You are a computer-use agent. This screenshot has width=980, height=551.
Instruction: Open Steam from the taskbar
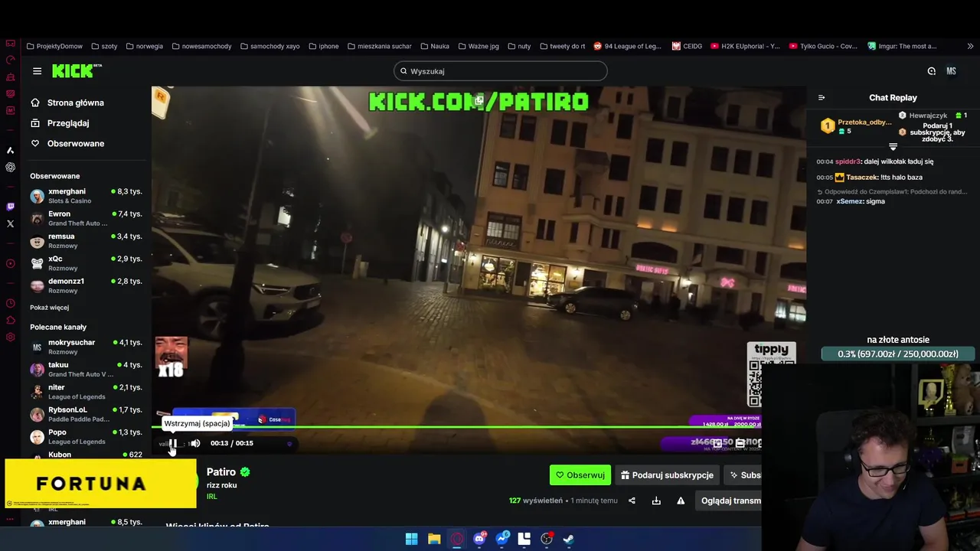pos(569,539)
